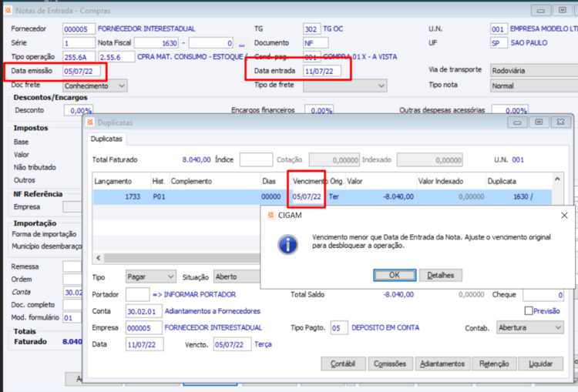Expand the Contab. Abertura dropdown
Image resolution: width=578 pixels, height=392 pixels.
[530, 327]
